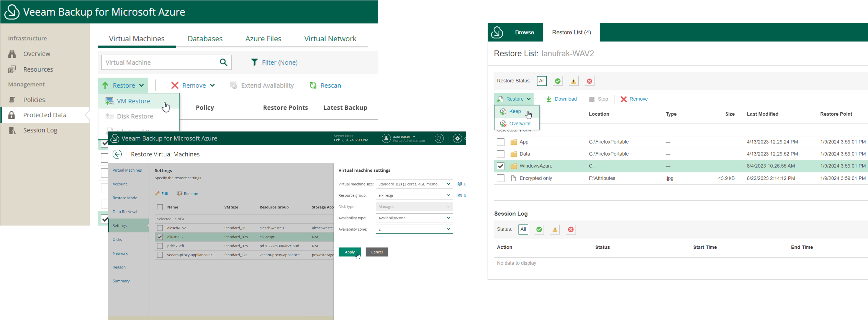Screen dimensions: 868x320
Task: Open the Restore dropdown in Restore List
Action: click(514, 99)
